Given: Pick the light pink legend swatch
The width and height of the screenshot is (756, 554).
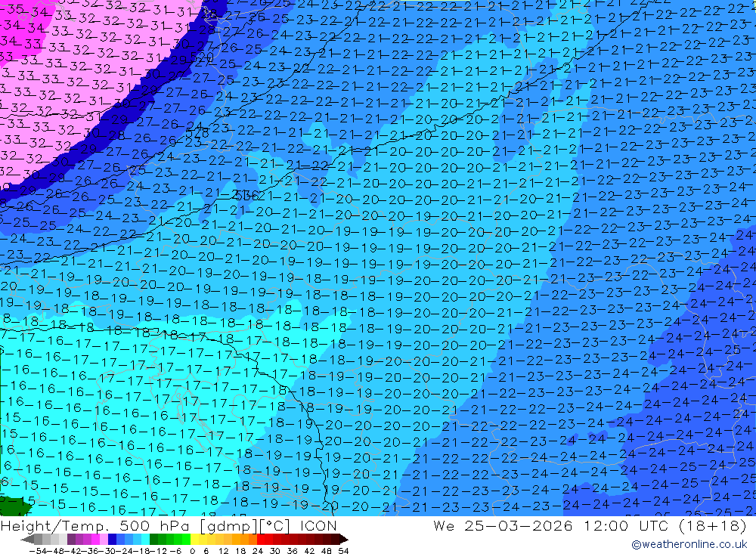Looking at the screenshot, I should pos(104,540).
